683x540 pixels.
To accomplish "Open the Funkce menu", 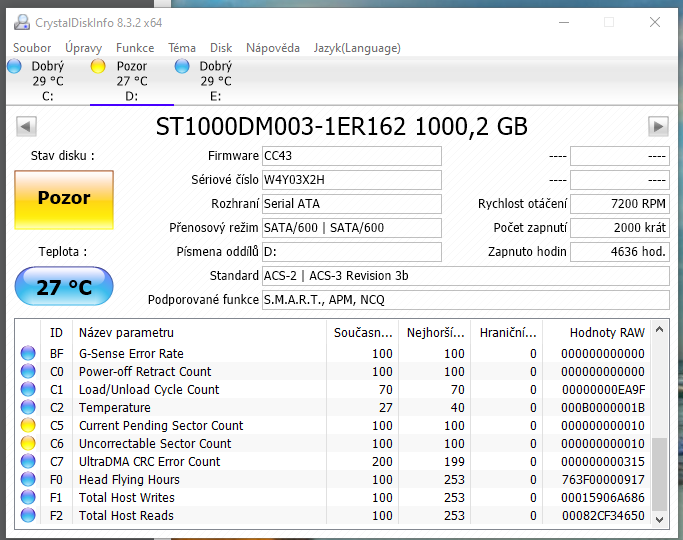I will (x=135, y=48).
